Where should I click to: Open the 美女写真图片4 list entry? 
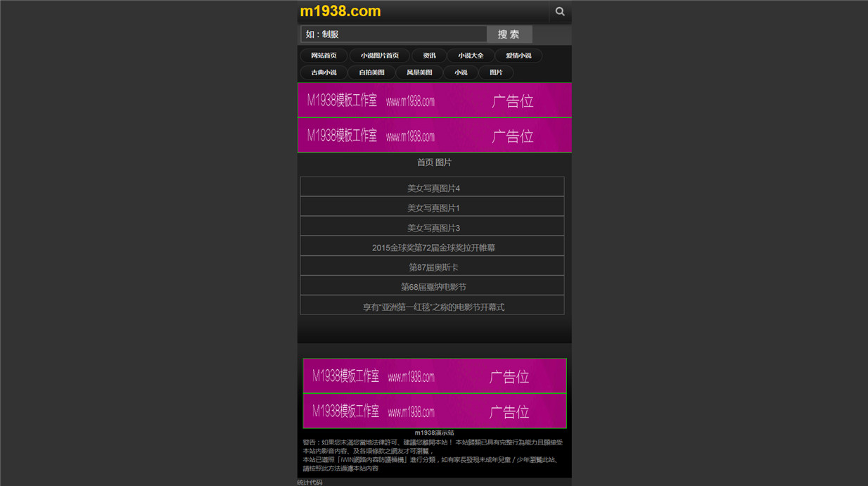(432, 187)
